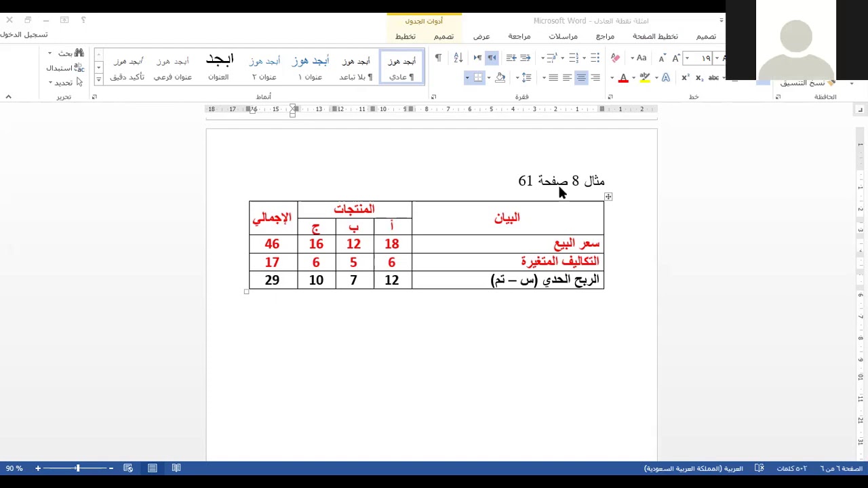Click the zoom slider handle
Image resolution: width=868 pixels, height=488 pixels.
click(x=77, y=468)
